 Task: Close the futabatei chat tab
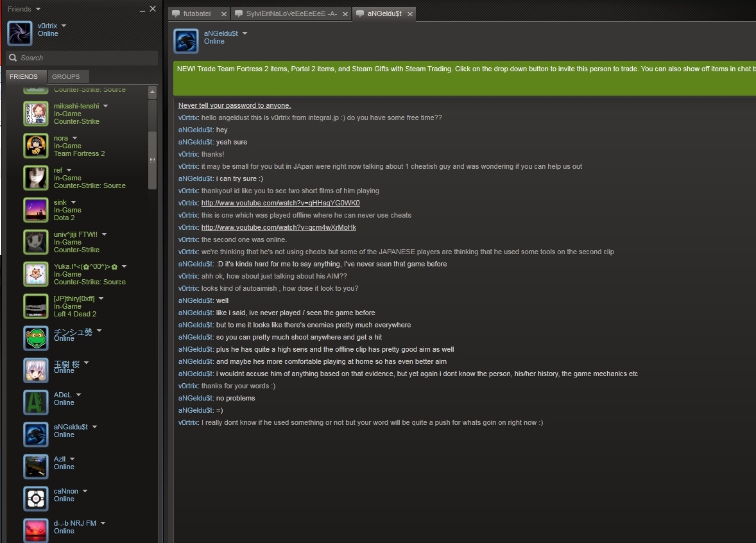click(x=224, y=14)
